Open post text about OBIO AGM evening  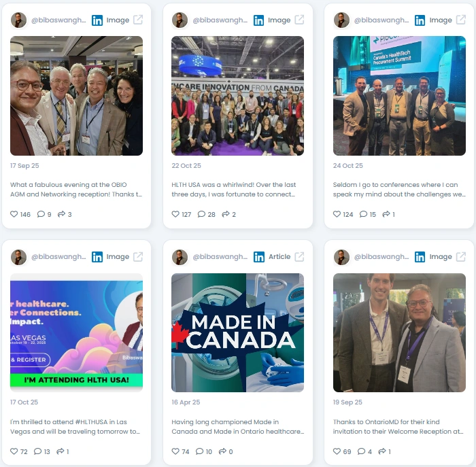76,190
